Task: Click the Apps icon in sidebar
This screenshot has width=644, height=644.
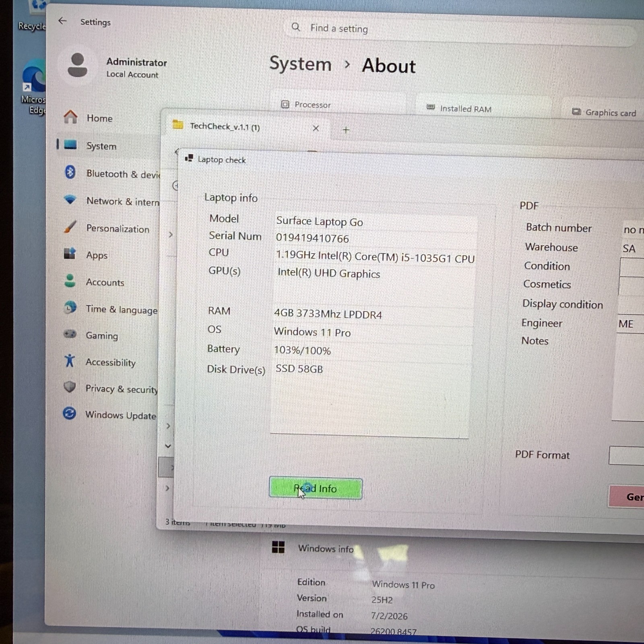Action: pyautogui.click(x=70, y=254)
